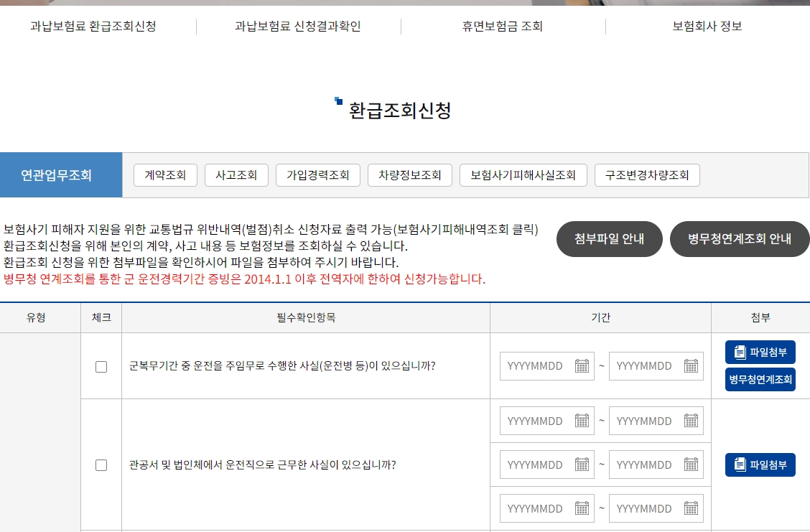
Task: Switch to the 사고조회 tab
Action: coord(236,174)
